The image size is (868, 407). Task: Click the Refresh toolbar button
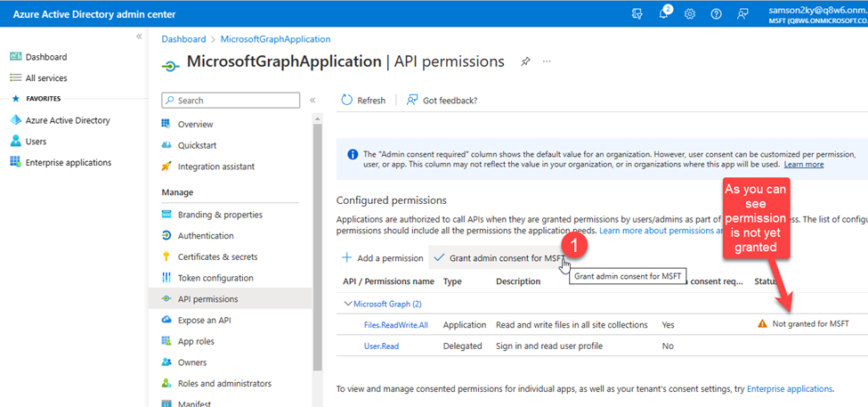click(x=363, y=101)
